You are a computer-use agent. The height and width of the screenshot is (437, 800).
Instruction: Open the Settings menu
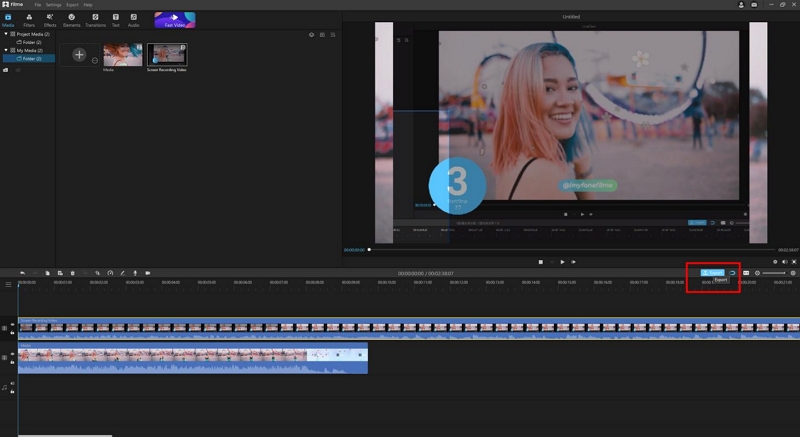tap(54, 5)
